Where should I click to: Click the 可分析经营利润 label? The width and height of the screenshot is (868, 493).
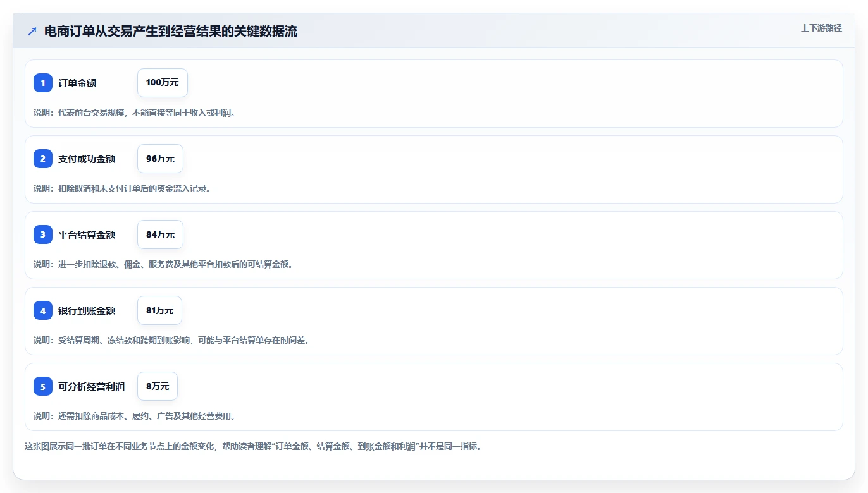click(x=92, y=386)
